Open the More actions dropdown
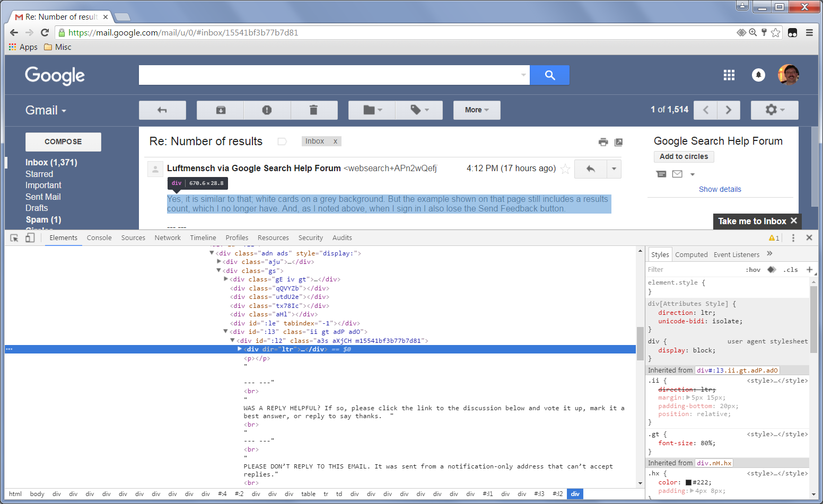 click(x=477, y=110)
